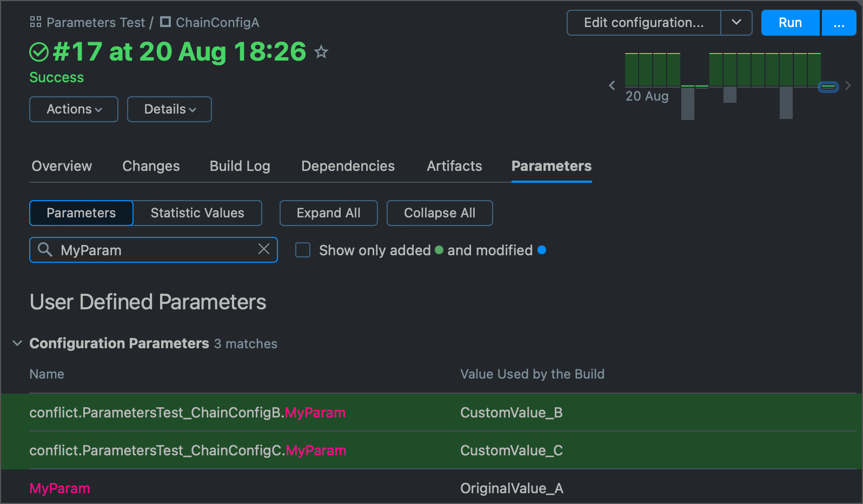863x504 pixels.
Task: Go to next builds in history chart
Action: point(848,85)
